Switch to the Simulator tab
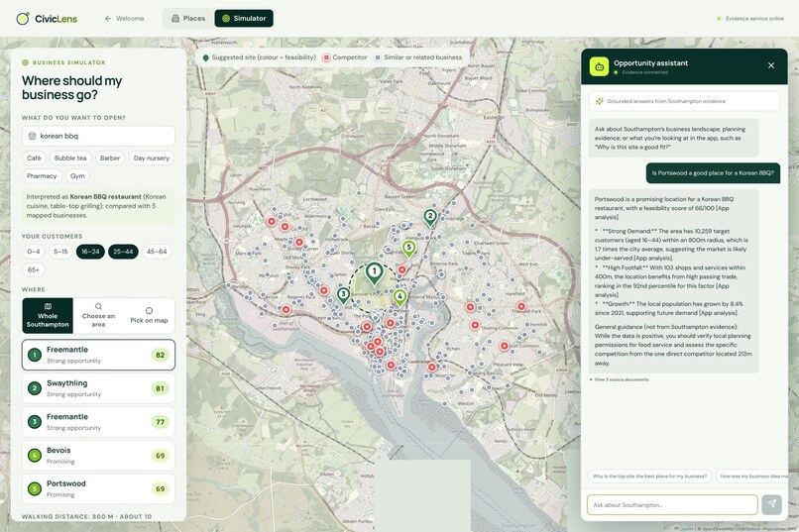This screenshot has width=799, height=532. click(244, 18)
